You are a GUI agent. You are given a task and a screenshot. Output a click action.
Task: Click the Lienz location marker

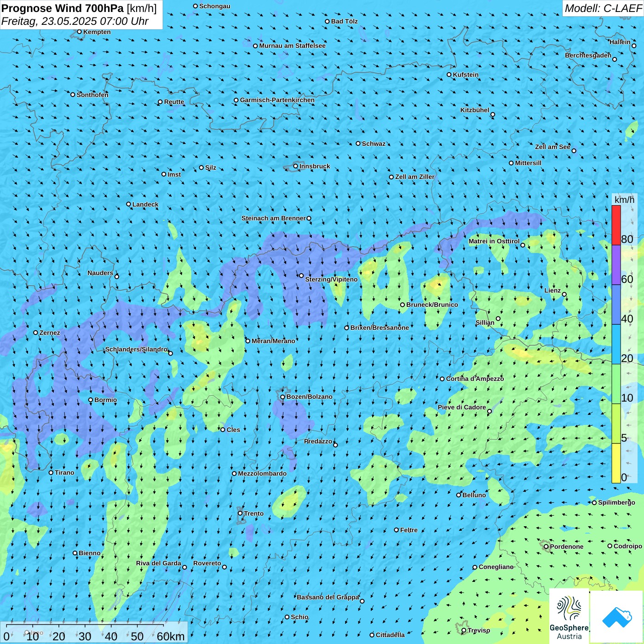pyautogui.click(x=564, y=294)
